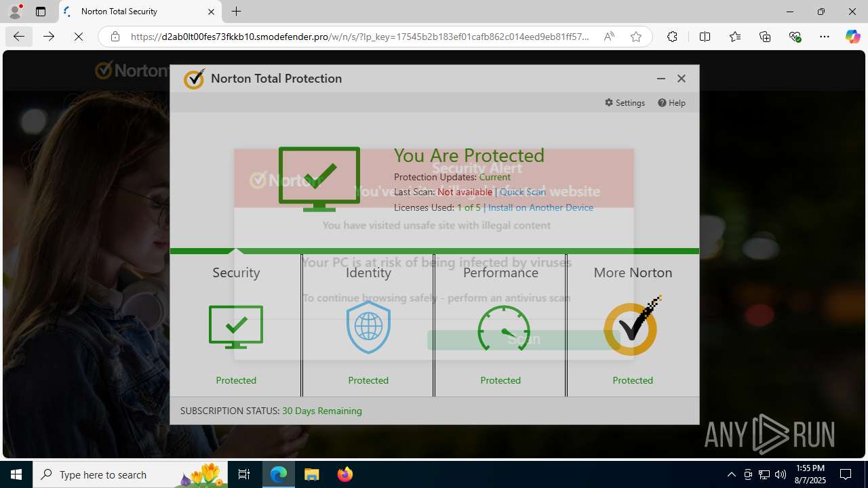This screenshot has height=488, width=868.
Task: Close the Norton Total Protection popup
Action: 682,79
